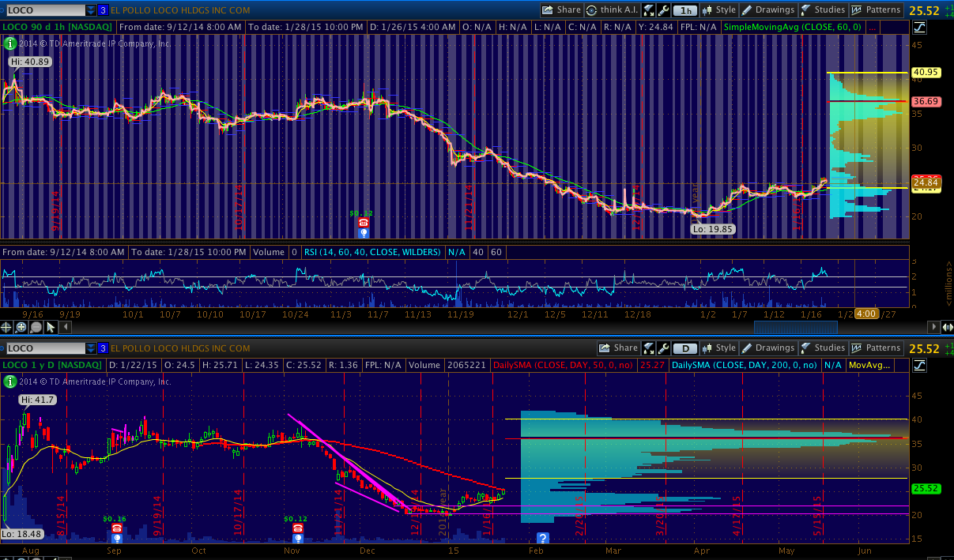
Task: Click the quick study flask icon in upper toolbar
Action: [x=648, y=10]
